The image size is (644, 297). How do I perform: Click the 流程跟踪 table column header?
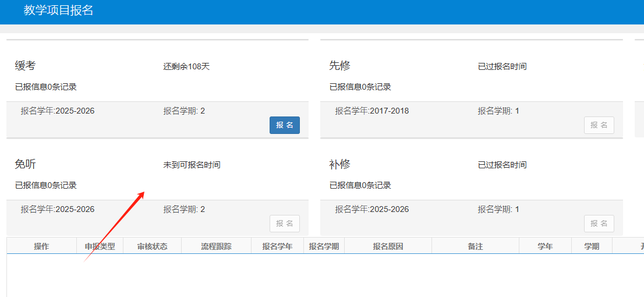click(x=216, y=246)
